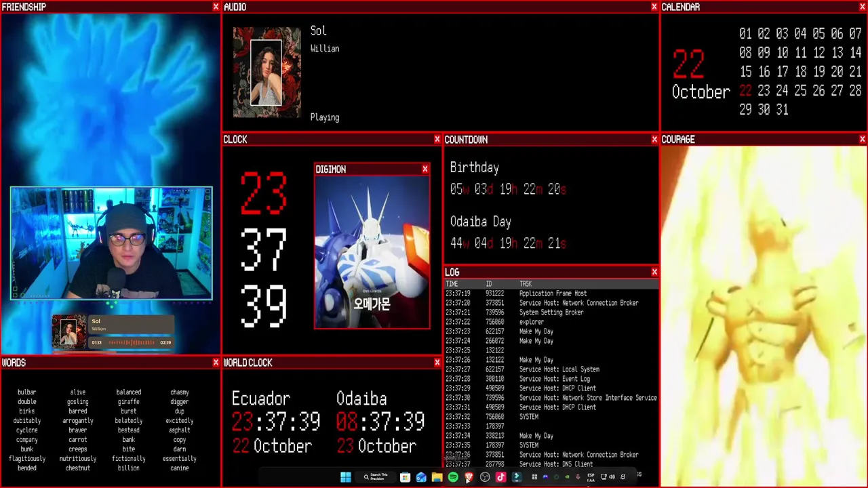Click the word 'nutritiously'
The image size is (868, 488).
77,459
